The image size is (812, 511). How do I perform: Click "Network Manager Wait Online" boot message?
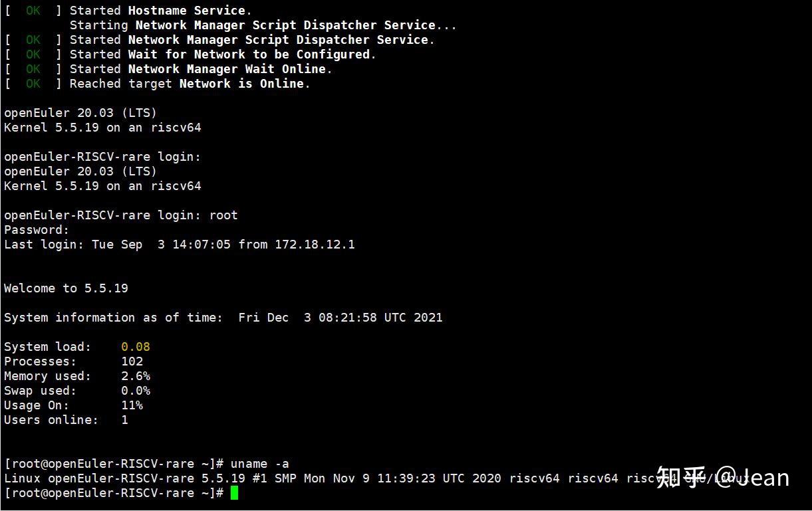tap(227, 69)
